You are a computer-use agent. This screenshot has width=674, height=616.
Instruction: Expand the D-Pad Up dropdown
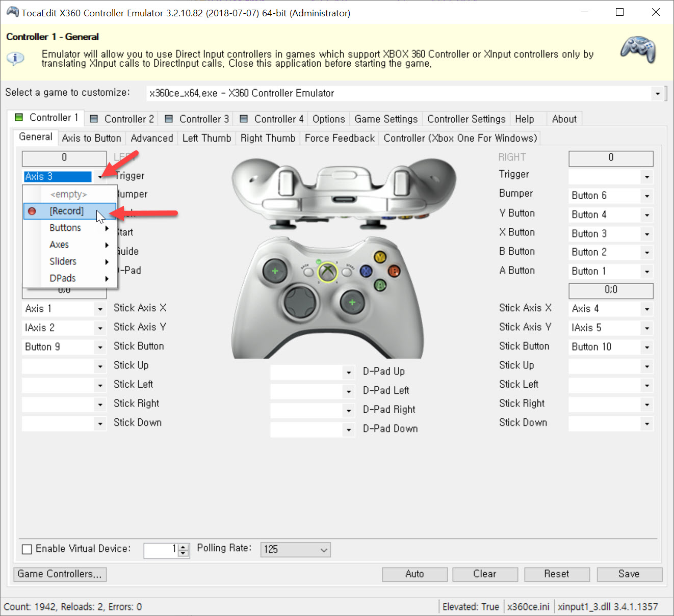click(x=349, y=372)
